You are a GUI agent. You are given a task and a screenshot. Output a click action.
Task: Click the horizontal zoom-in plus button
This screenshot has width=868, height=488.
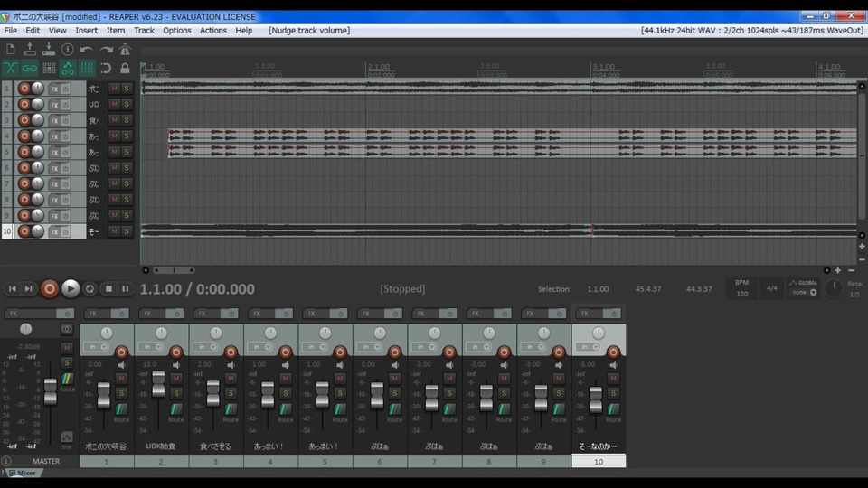[837, 270]
